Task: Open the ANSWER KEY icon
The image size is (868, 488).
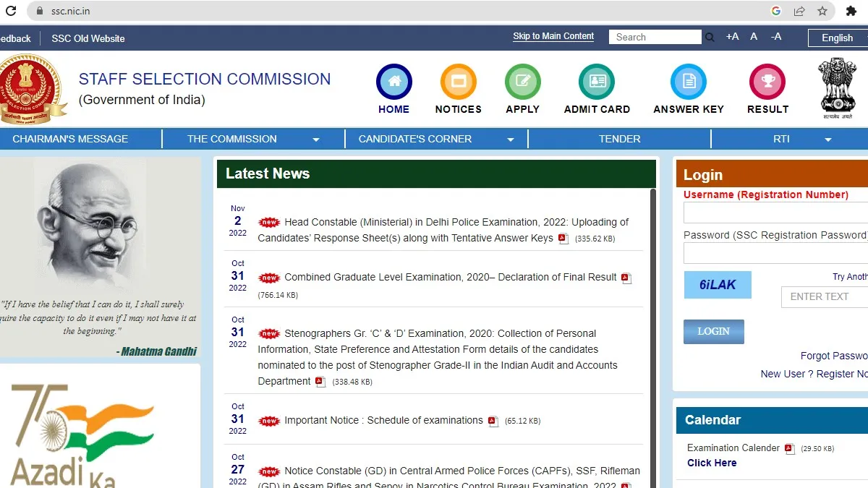Action: (x=688, y=82)
